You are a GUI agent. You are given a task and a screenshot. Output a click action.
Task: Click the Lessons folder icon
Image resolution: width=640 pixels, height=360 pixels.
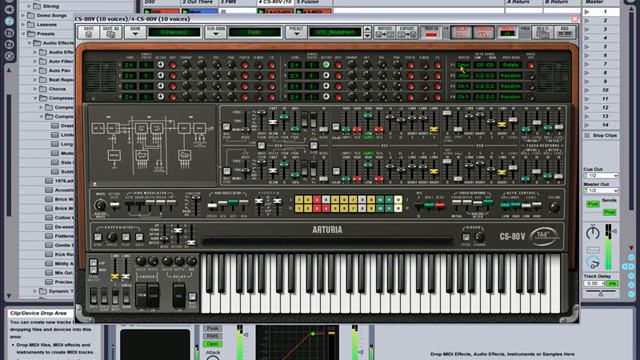[31, 24]
